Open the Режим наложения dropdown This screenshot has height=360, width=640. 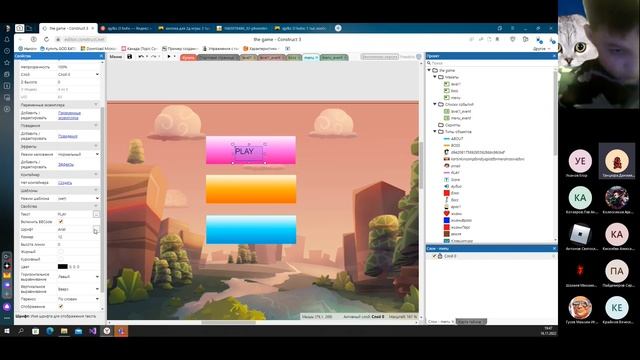click(x=78, y=154)
